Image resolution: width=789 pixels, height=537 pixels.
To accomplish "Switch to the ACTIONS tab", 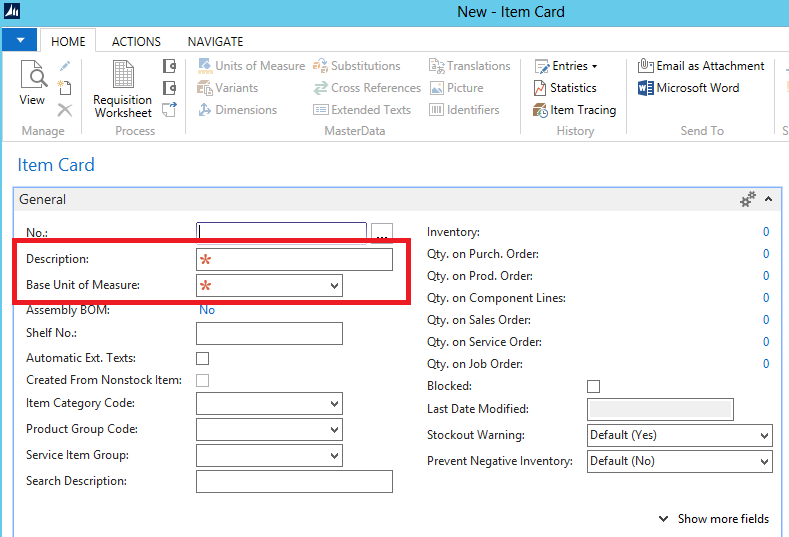I will tap(136, 41).
